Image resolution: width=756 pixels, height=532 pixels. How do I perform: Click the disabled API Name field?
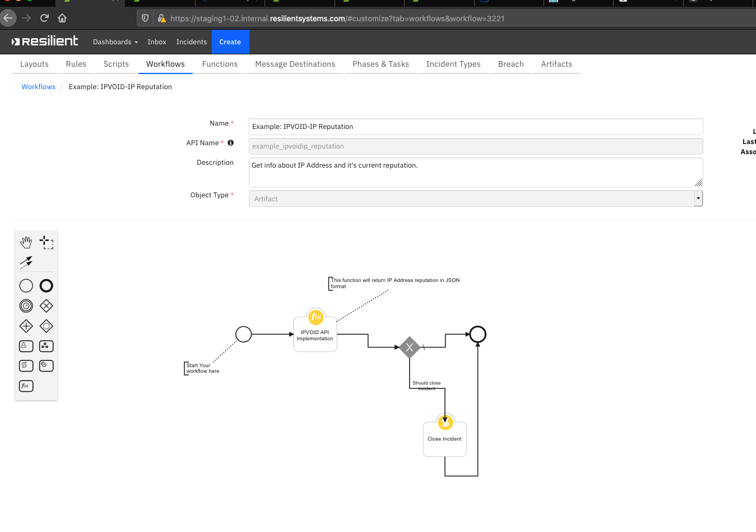[476, 146]
